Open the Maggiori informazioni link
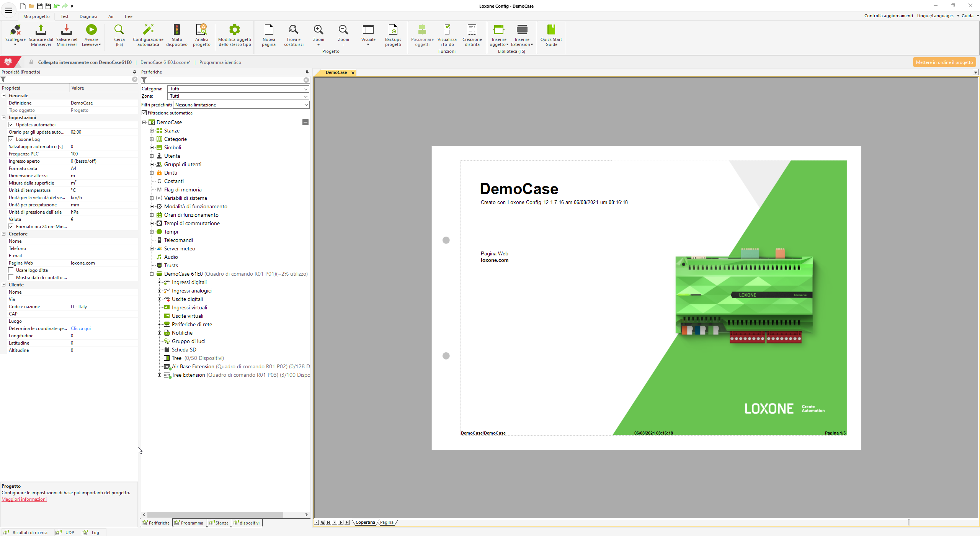Viewport: 980px width, 536px height. pos(24,499)
